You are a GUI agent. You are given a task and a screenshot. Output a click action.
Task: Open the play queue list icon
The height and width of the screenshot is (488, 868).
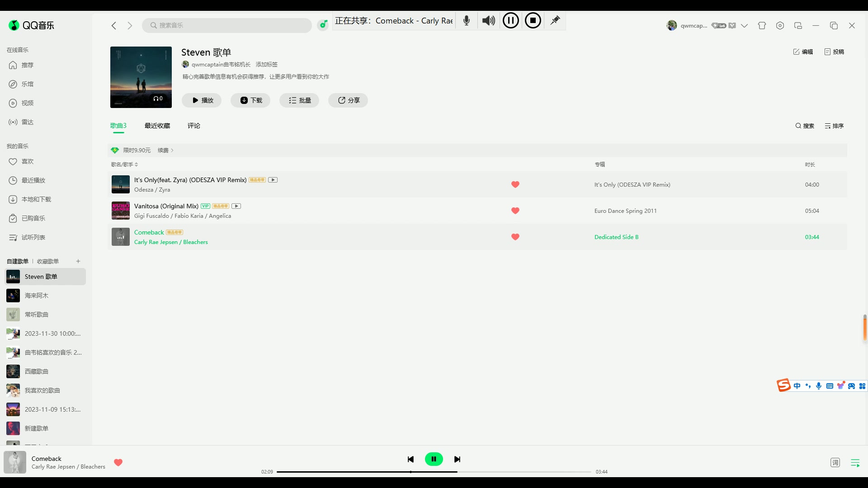tap(855, 463)
